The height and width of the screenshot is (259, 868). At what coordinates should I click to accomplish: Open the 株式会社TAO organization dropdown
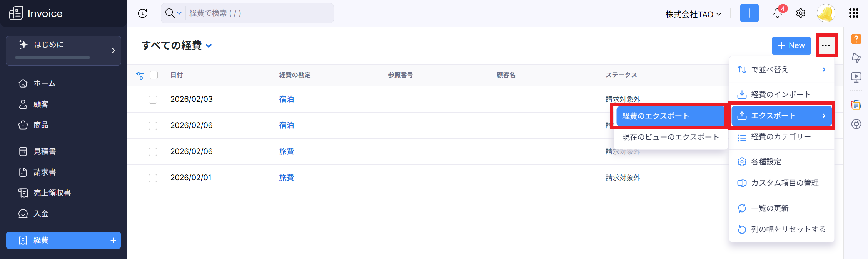point(693,15)
